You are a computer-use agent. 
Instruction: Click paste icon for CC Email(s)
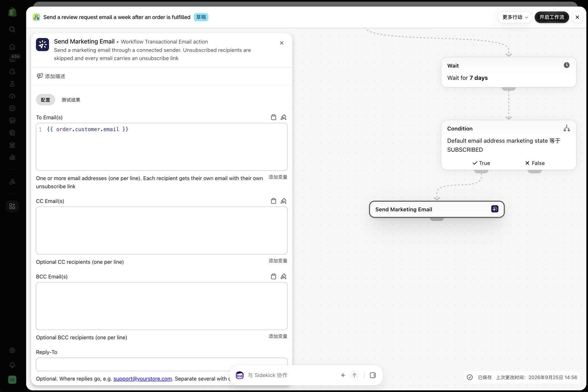273,201
